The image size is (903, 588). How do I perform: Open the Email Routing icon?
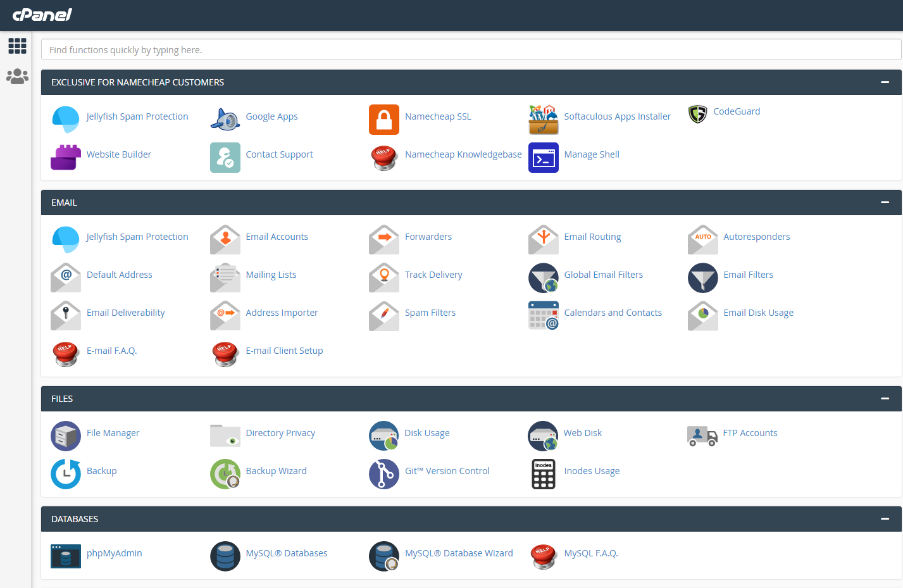point(544,240)
